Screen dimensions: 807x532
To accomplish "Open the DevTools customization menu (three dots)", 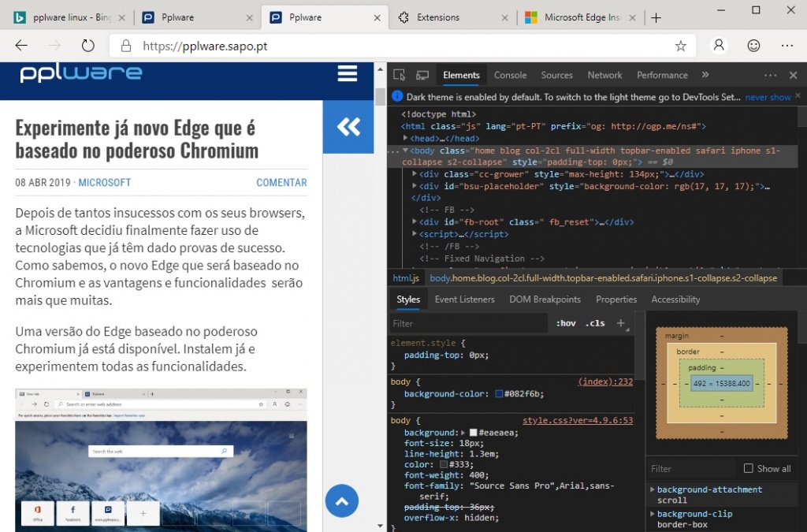I will 770,74.
